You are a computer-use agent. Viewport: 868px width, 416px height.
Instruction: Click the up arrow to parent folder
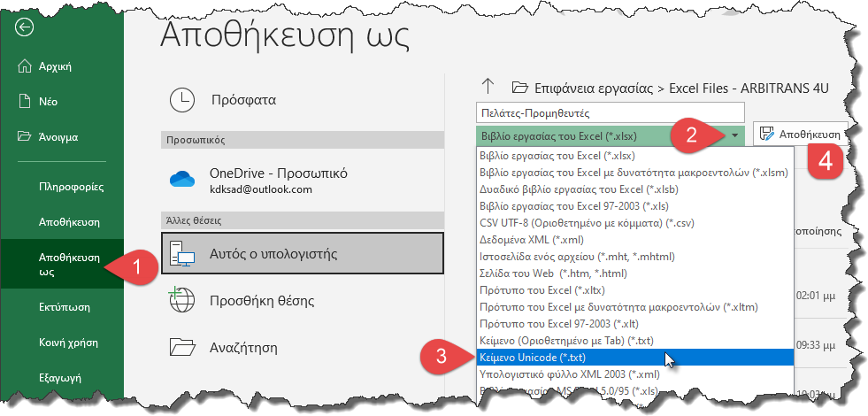[x=488, y=87]
